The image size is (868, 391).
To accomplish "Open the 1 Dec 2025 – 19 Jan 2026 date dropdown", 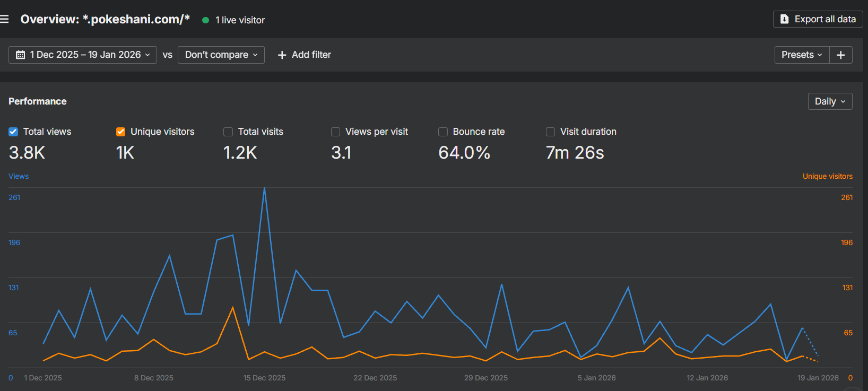I will pos(83,55).
